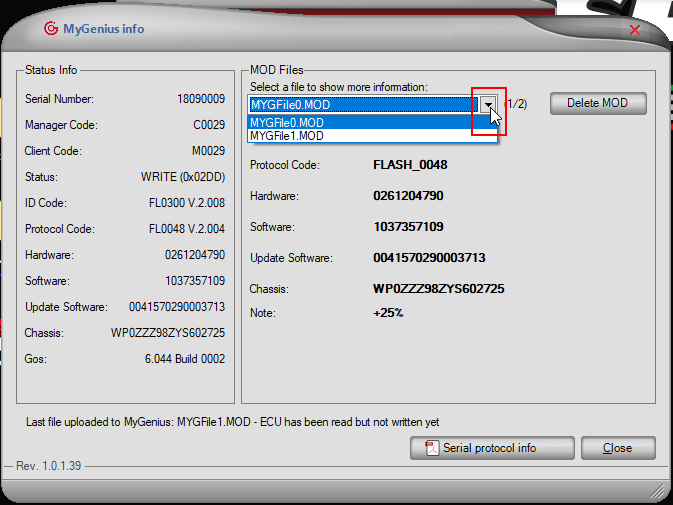Click the +25% note value

pos(388,313)
